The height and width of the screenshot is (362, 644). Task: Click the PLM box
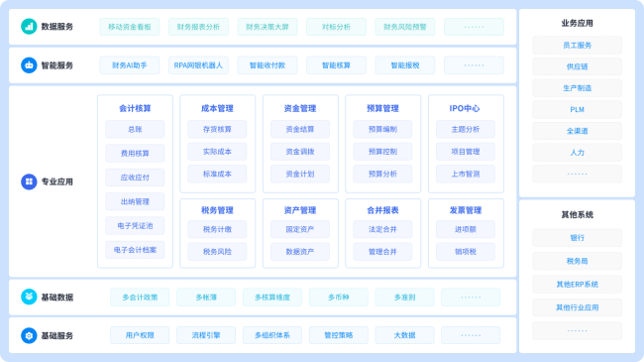click(x=577, y=109)
